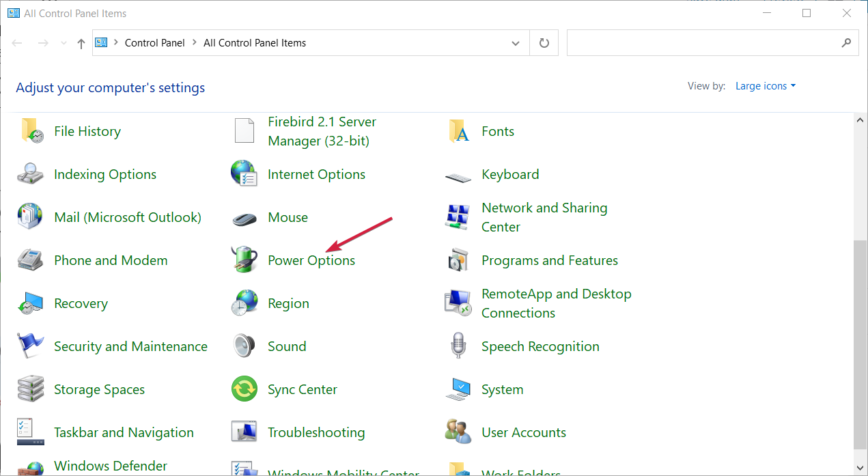Open Speech Recognition

coord(540,346)
